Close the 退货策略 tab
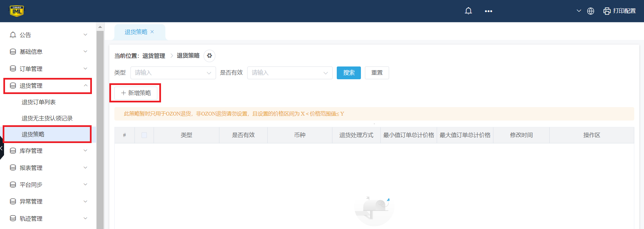644x229 pixels. (152, 32)
